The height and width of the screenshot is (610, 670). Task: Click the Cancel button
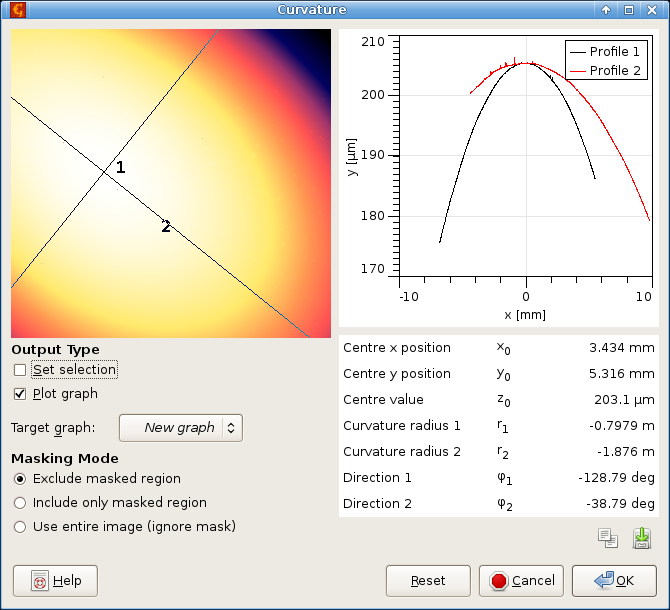pos(521,581)
